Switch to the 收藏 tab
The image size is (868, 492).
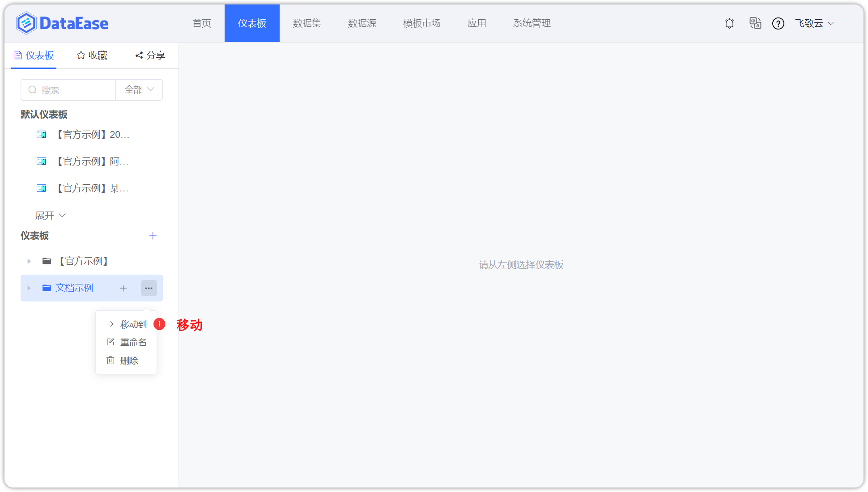[91, 55]
